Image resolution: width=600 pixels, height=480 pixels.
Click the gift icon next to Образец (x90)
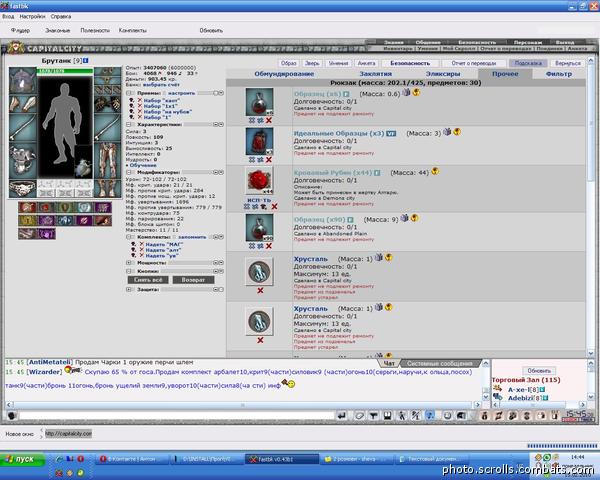click(404, 218)
